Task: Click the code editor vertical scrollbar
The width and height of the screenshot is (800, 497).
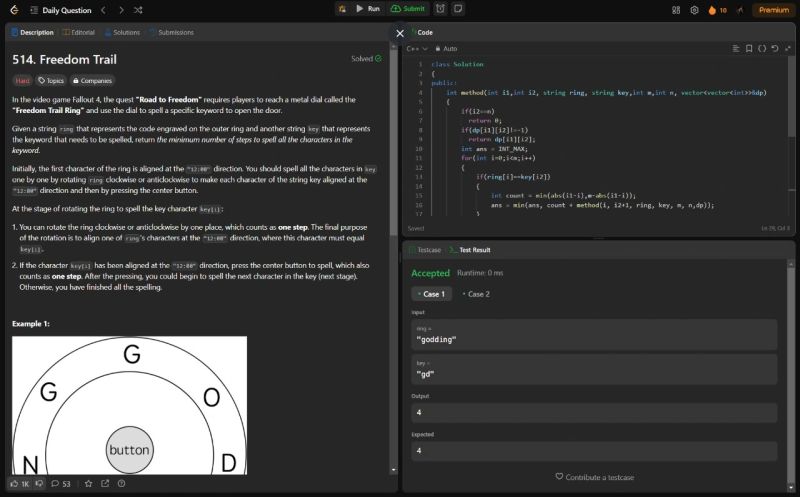Action: click(791, 97)
